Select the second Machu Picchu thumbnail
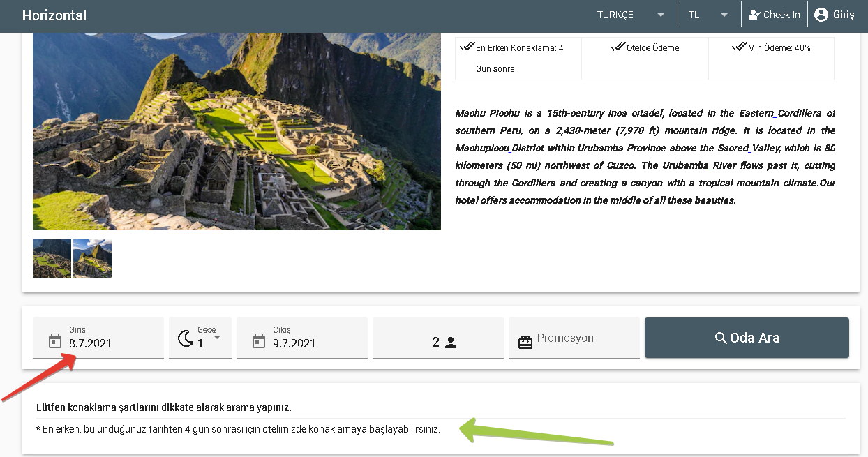This screenshot has height=457, width=868. click(x=92, y=259)
